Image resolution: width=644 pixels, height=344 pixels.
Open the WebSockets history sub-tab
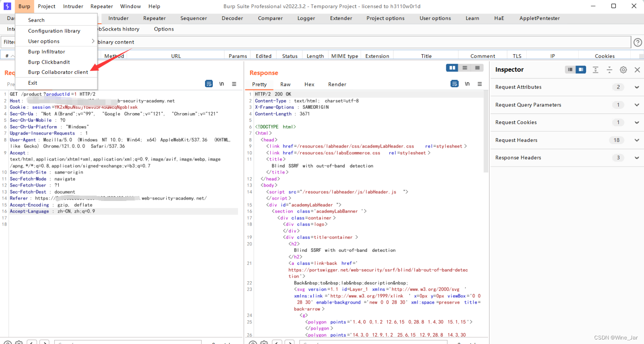click(118, 29)
